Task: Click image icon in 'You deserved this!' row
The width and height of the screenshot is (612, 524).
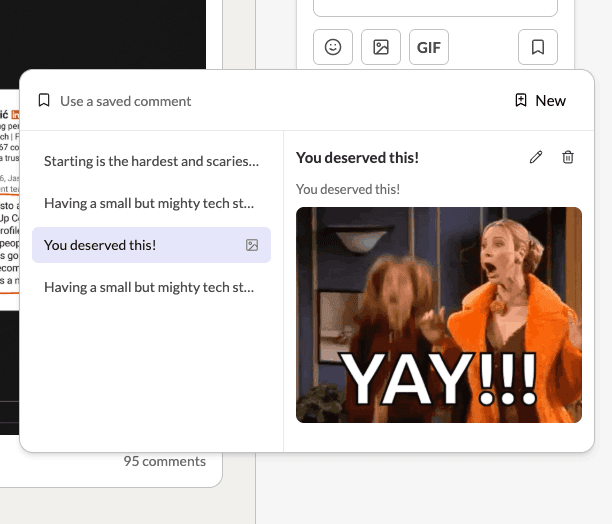Action: [x=252, y=245]
